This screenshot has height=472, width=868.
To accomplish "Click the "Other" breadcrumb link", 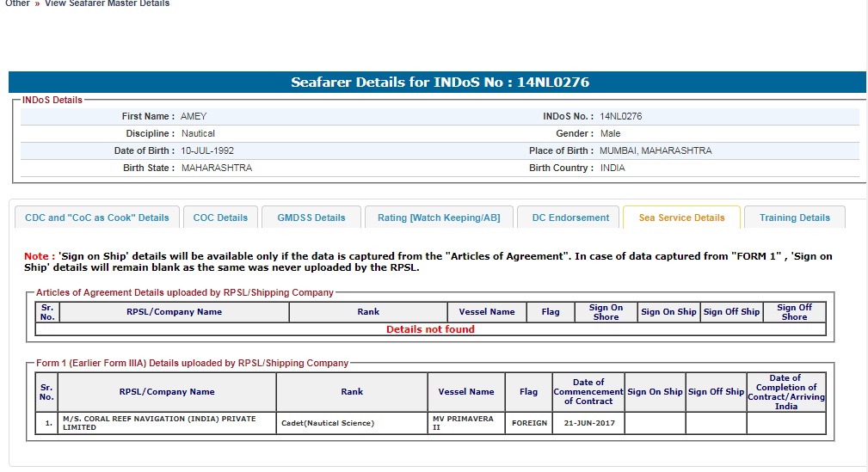I will [17, 3].
